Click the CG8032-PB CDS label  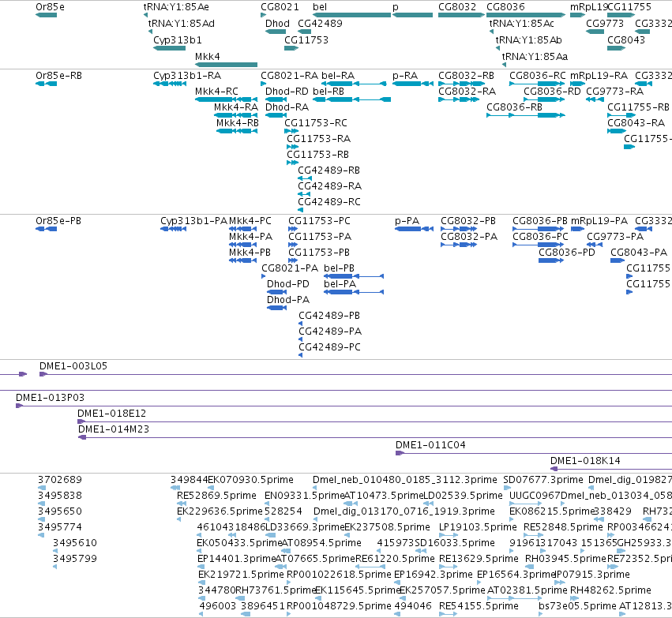pyautogui.click(x=468, y=221)
